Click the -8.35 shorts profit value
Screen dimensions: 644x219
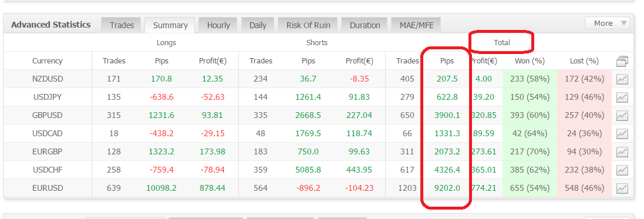pyautogui.click(x=359, y=79)
